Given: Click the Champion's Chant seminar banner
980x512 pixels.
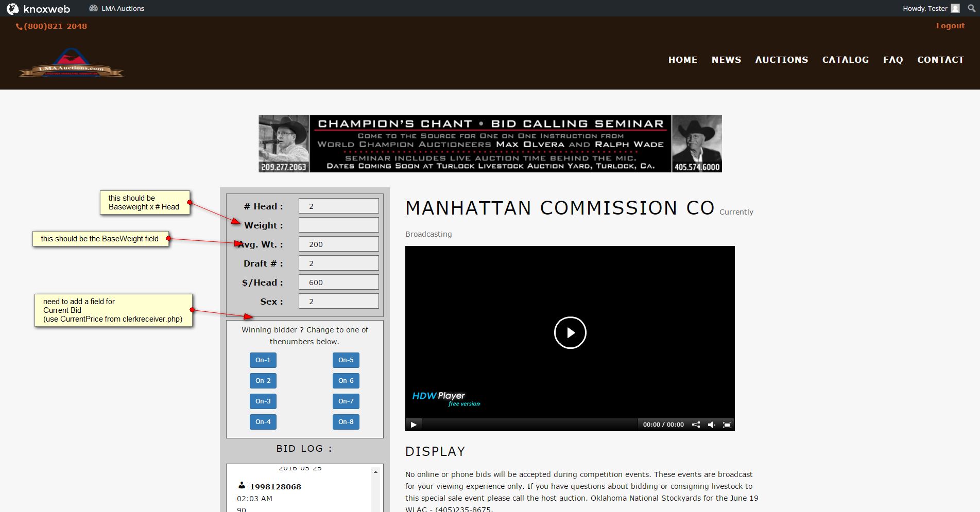Looking at the screenshot, I should [490, 144].
